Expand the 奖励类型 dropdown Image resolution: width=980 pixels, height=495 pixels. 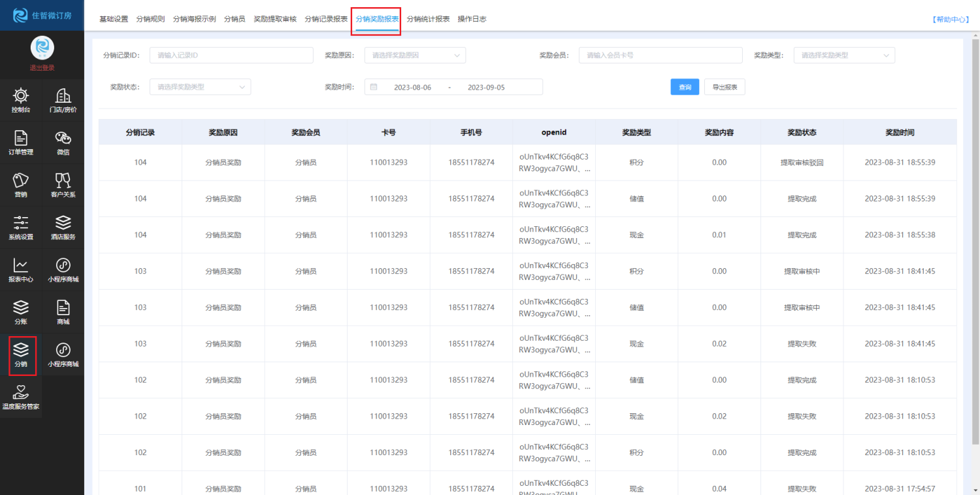coord(844,56)
